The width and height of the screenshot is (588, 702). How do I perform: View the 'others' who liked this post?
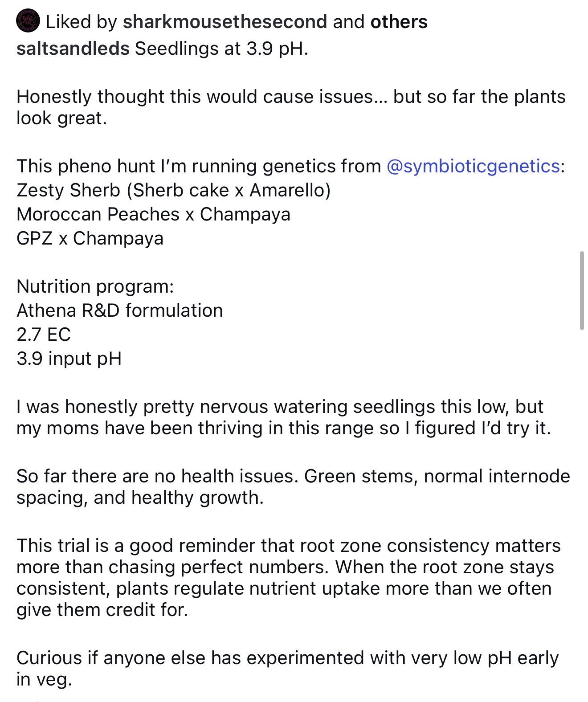(399, 22)
